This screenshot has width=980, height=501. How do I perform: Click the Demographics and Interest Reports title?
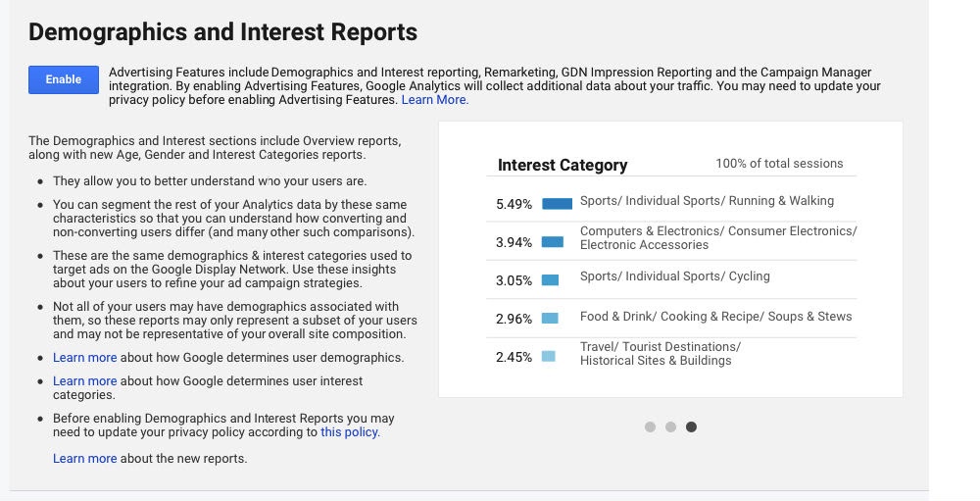(x=222, y=32)
